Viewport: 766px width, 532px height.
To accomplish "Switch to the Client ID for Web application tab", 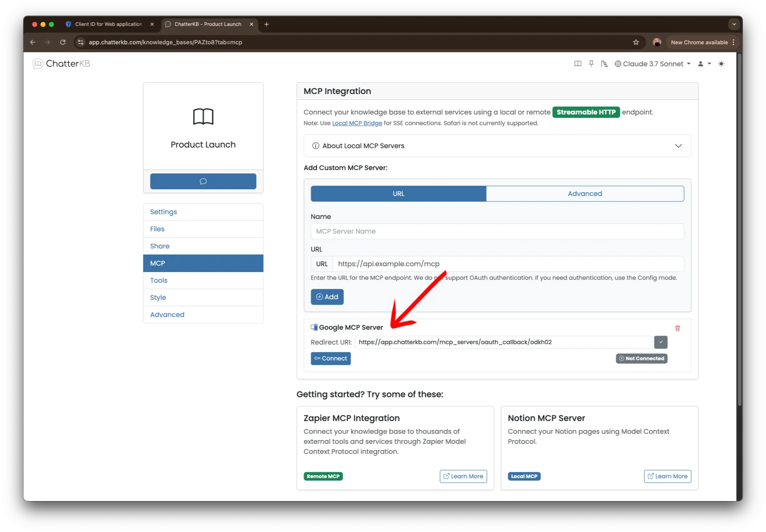I will [x=108, y=24].
